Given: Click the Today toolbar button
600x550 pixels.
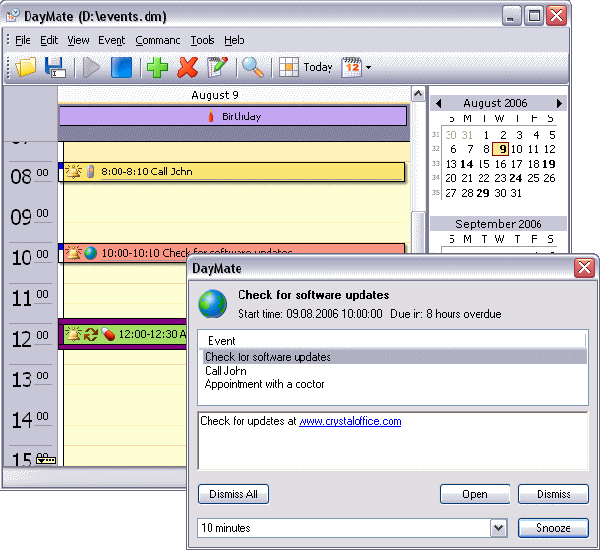Looking at the screenshot, I should 318,67.
